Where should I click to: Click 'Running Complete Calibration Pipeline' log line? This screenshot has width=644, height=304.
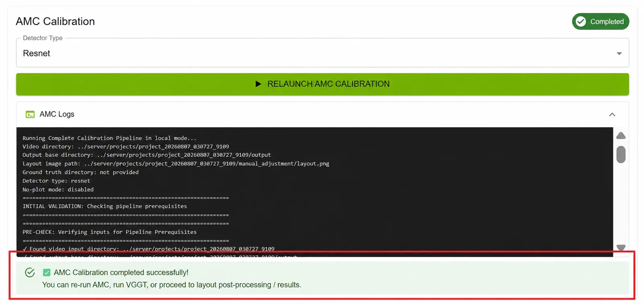(x=109, y=138)
